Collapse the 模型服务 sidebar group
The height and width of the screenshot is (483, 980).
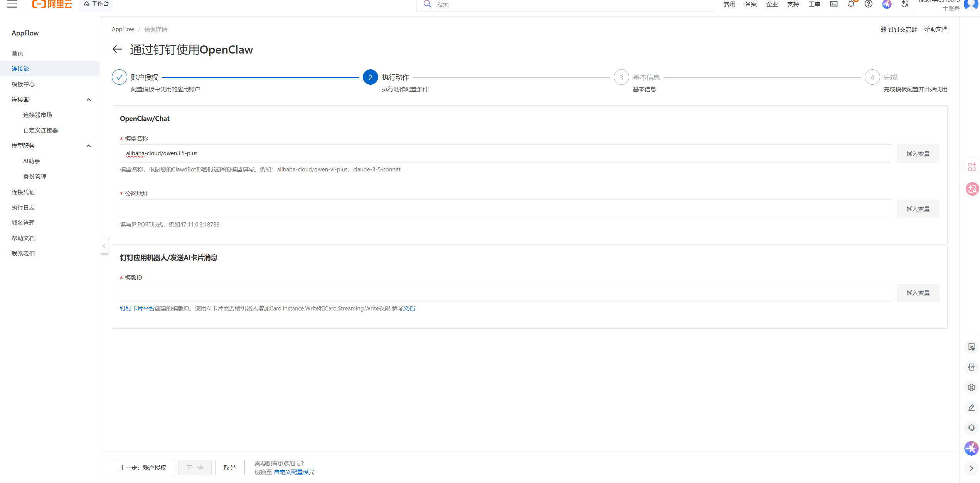click(88, 146)
